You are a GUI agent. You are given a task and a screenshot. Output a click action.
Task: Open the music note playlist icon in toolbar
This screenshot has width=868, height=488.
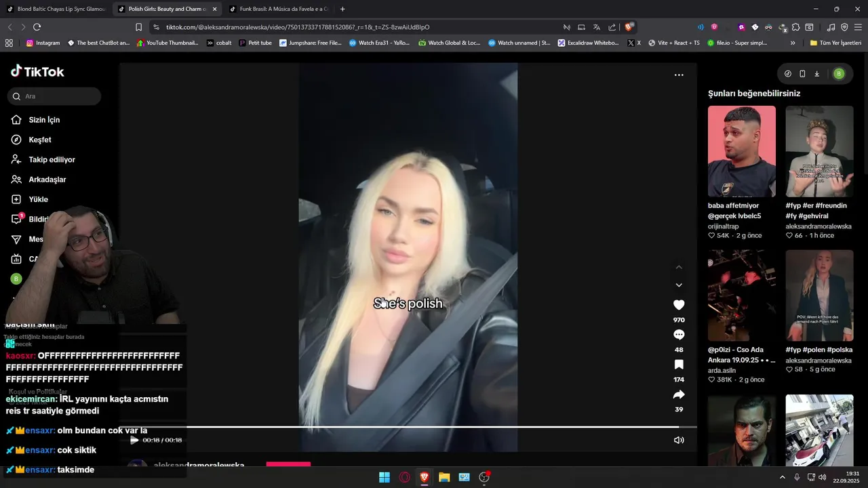[831, 27]
